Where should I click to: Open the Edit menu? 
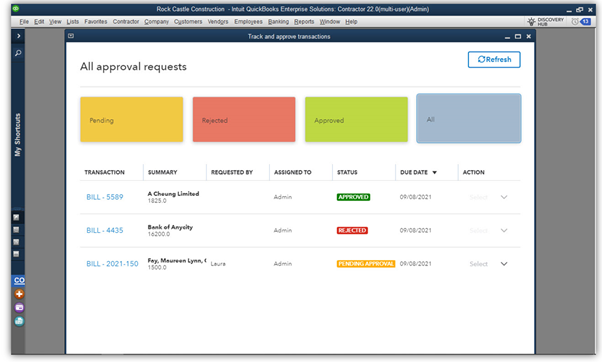[39, 21]
